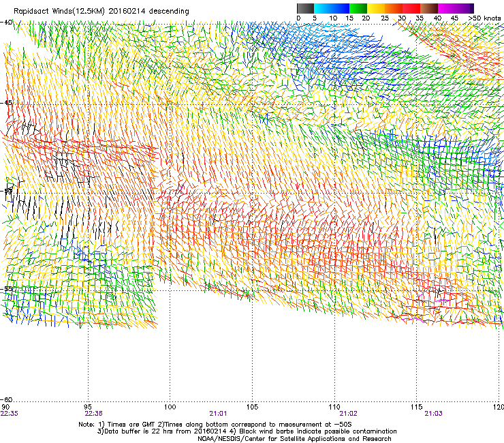504x443 pixels.
Task: Click the longitude label '95'
Action: tap(88, 408)
